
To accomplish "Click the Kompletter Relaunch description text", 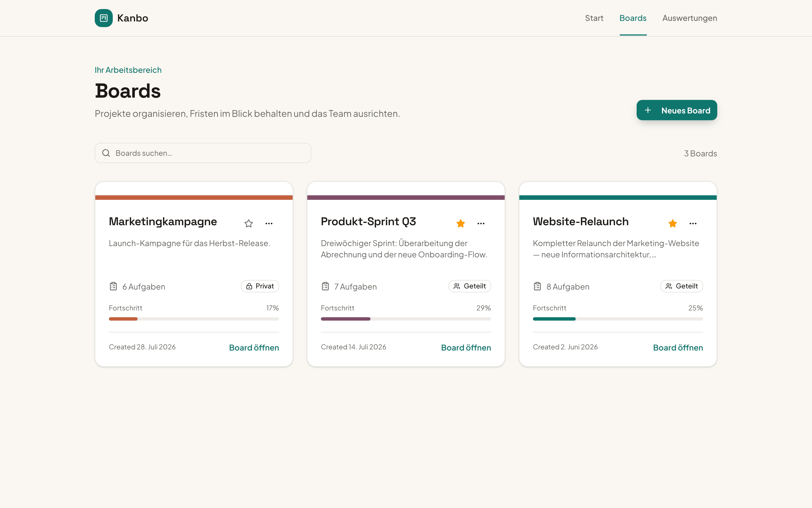I will 616,249.
